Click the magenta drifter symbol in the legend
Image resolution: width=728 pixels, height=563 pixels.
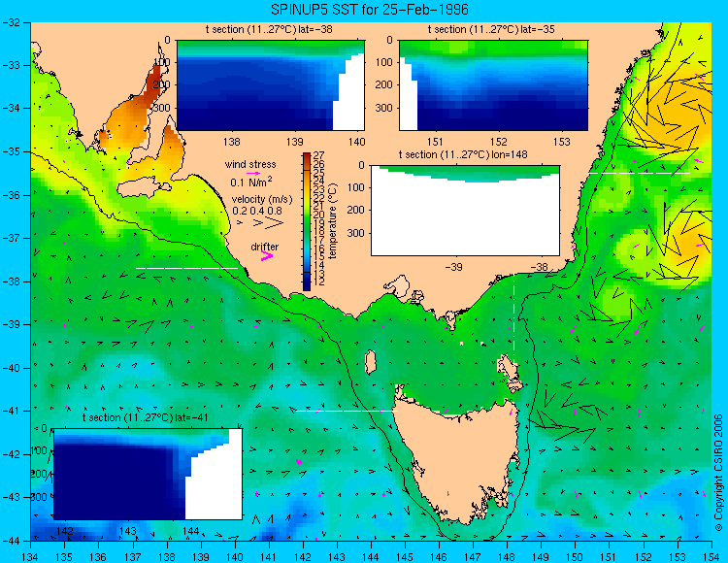pyautogui.click(x=267, y=255)
